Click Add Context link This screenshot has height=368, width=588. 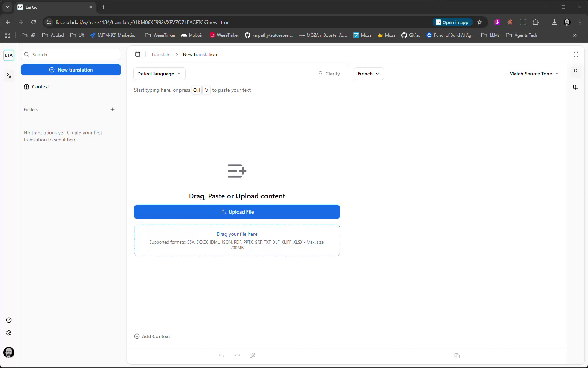tap(152, 336)
